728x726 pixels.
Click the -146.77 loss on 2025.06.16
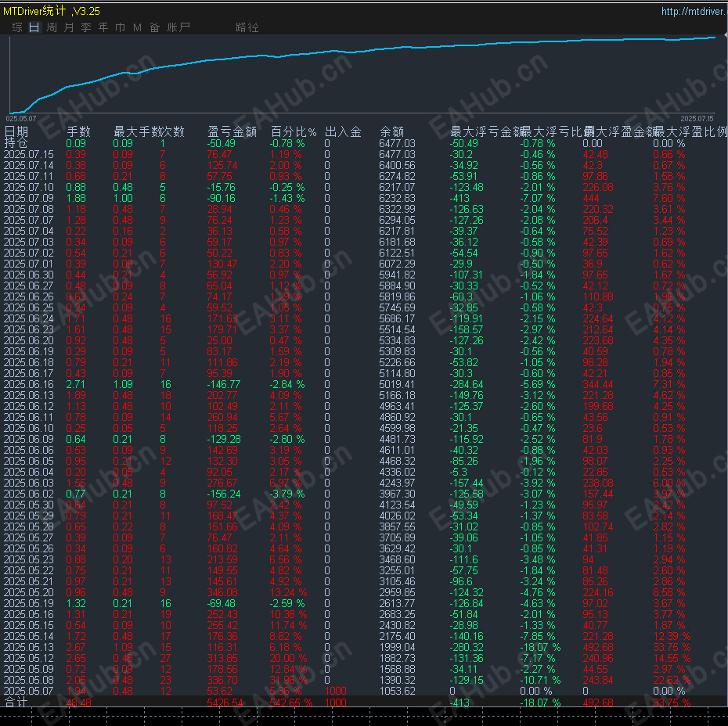tap(224, 385)
